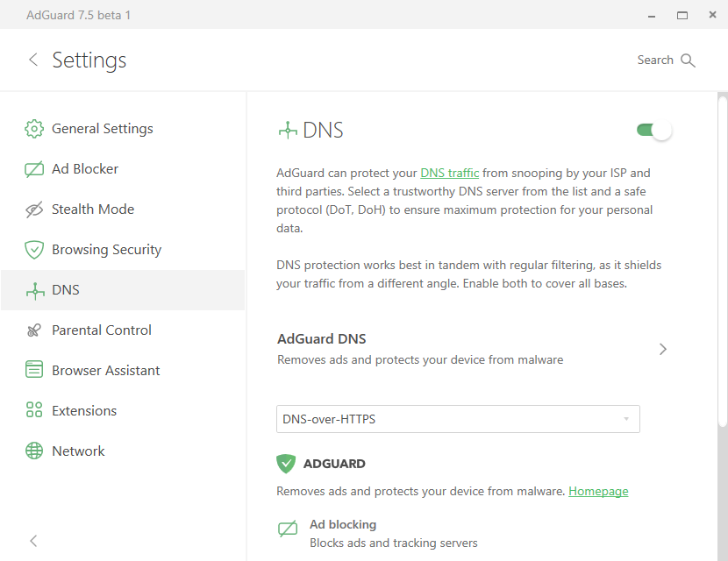
Task: Open the DNS-over-HTTPS protocol dropdown
Action: tap(458, 419)
